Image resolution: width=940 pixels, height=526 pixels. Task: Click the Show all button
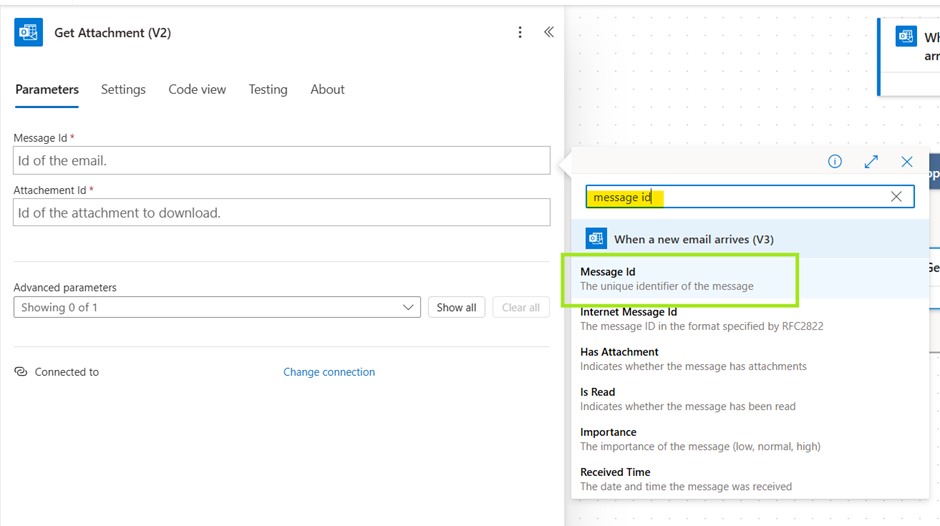[456, 308]
